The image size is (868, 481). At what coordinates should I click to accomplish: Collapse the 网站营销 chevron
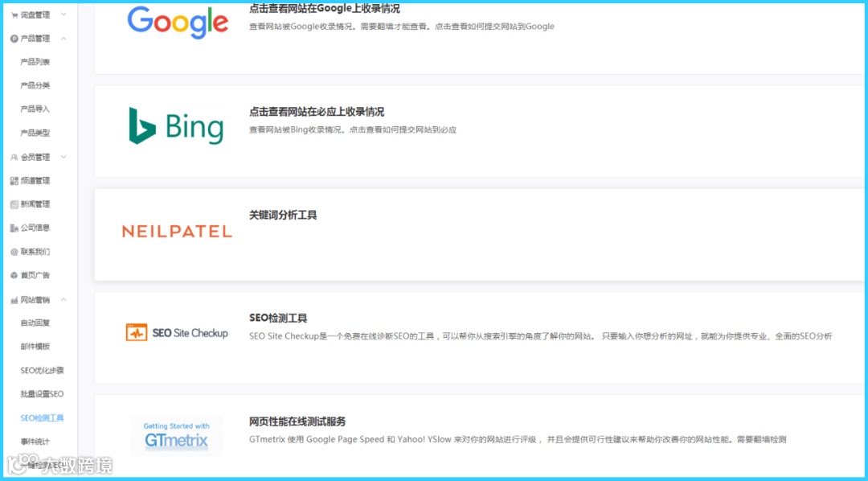(x=63, y=300)
